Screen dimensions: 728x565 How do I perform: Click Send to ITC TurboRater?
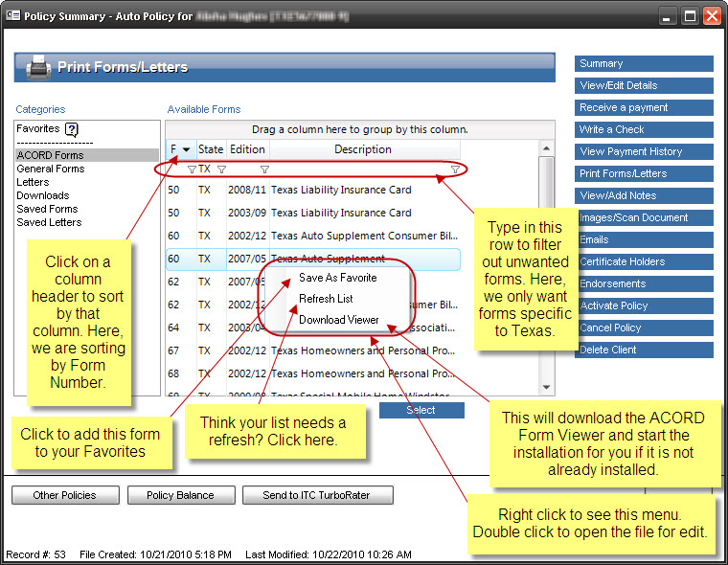point(317,495)
